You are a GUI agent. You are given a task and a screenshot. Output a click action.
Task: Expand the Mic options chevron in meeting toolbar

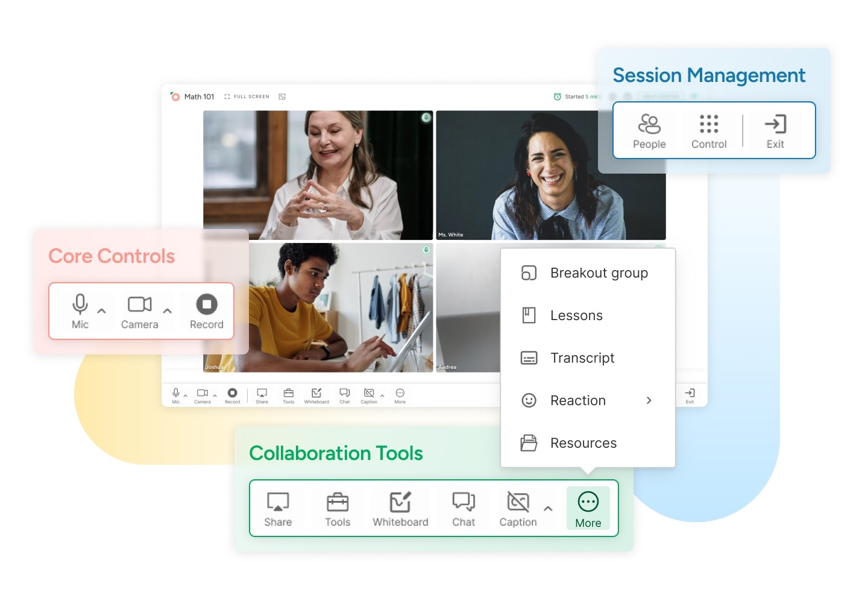(186, 396)
